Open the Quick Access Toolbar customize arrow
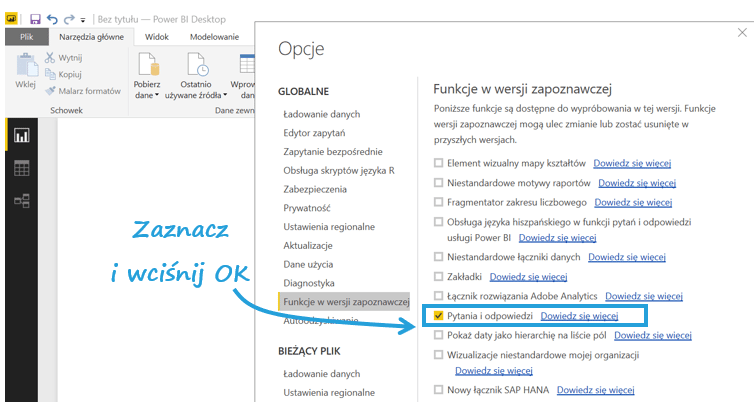The image size is (754, 417). (83, 19)
